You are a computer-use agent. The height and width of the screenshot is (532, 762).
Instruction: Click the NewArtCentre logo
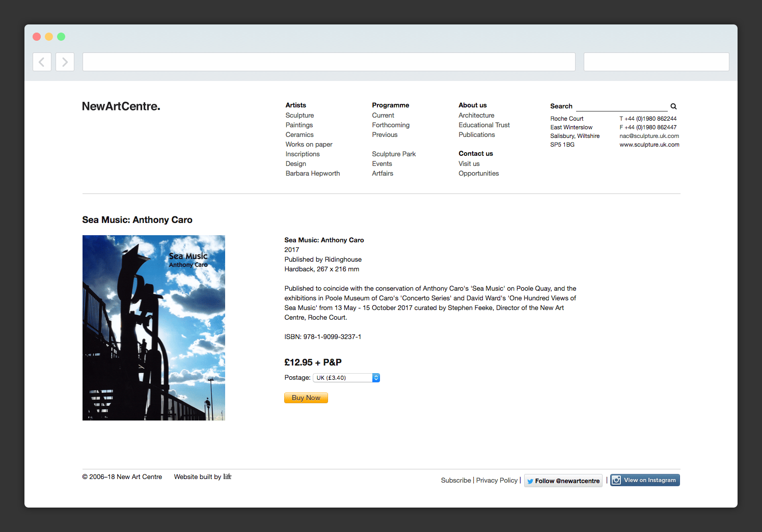(121, 106)
